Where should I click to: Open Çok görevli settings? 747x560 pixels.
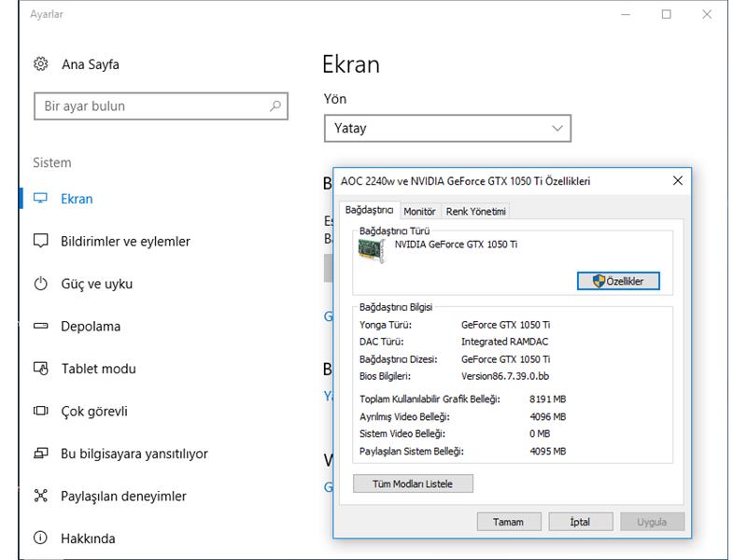coord(94,411)
